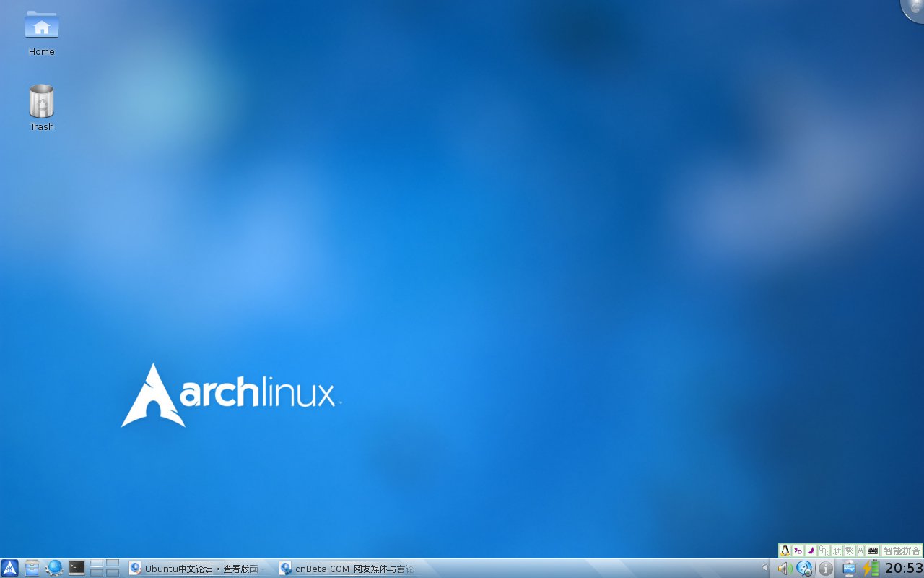Open the device notifier USB tray icon

pos(849,569)
